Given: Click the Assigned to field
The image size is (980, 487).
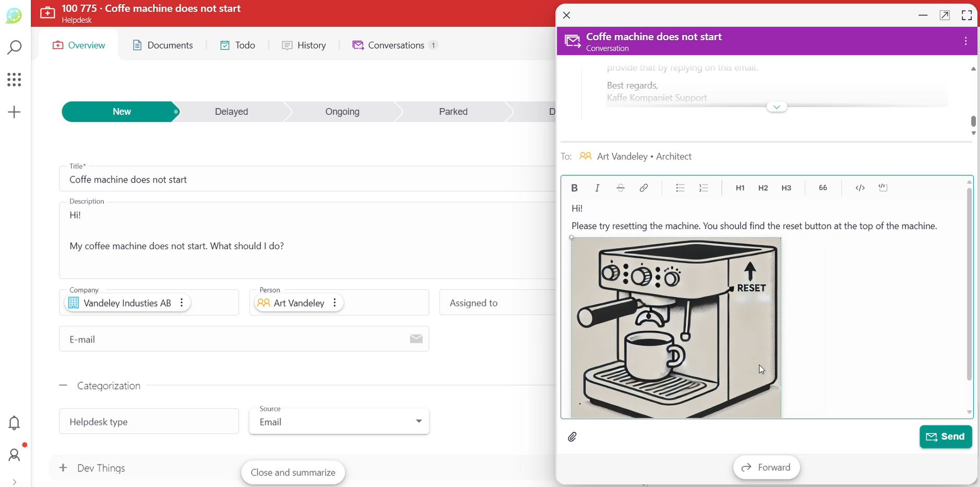Looking at the screenshot, I should (497, 303).
